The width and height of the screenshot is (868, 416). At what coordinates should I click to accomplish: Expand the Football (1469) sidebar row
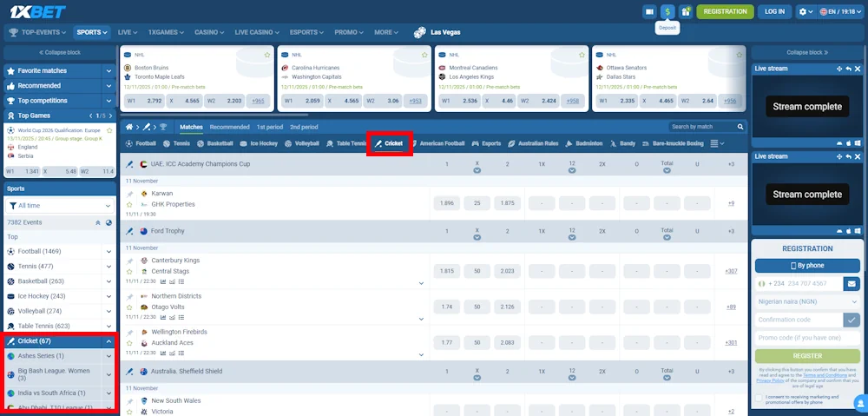pos(109,252)
